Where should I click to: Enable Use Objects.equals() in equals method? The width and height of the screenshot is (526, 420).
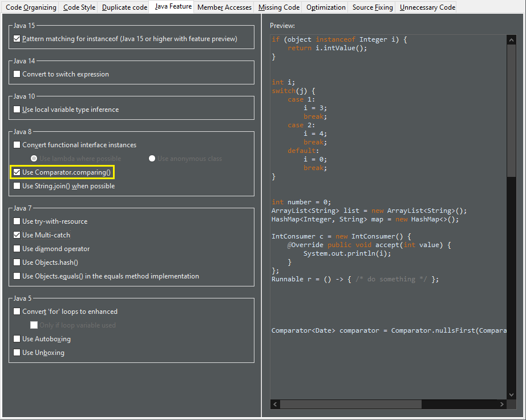click(x=17, y=276)
